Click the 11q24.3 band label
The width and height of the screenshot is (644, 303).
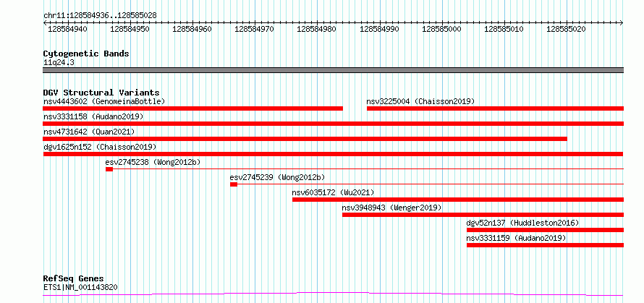pos(59,63)
